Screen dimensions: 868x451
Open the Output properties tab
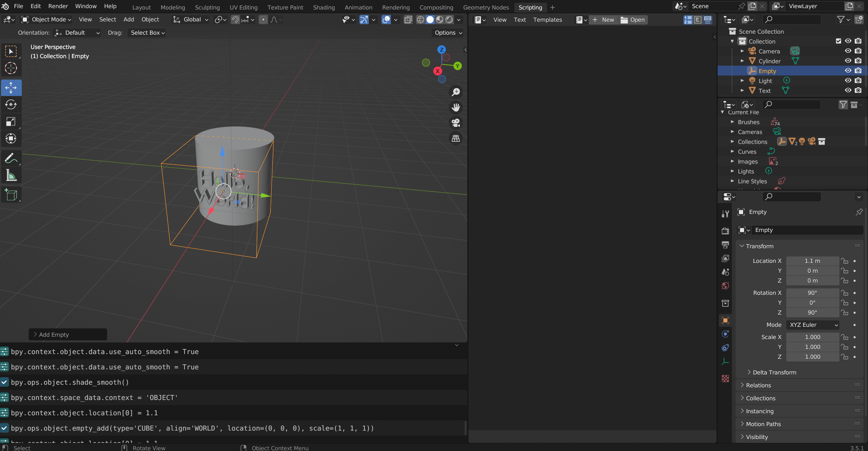coord(725,245)
